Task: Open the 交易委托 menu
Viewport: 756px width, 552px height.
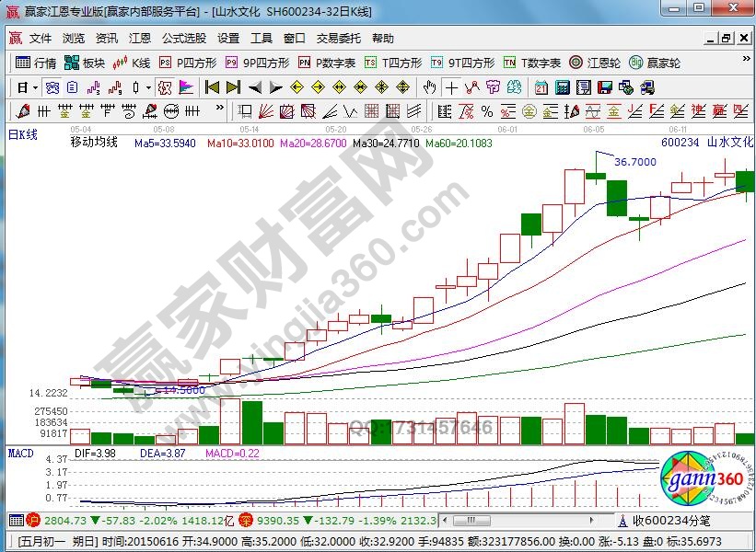Action: tap(338, 39)
